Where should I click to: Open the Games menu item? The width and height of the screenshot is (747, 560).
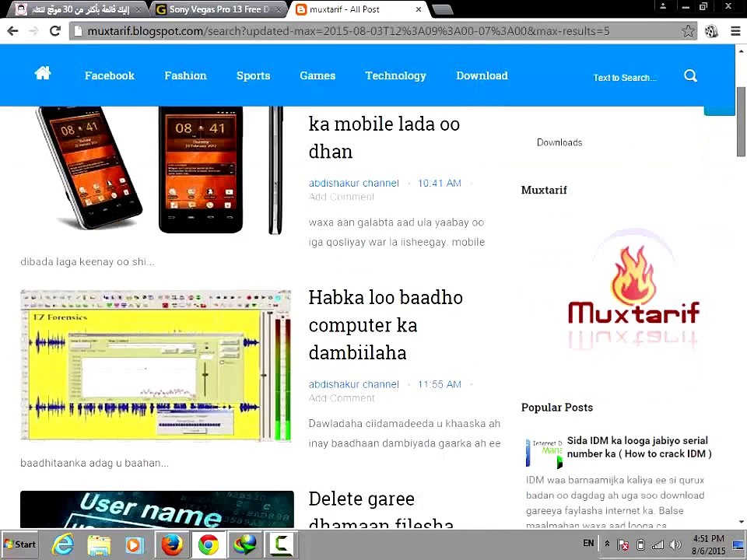tap(317, 75)
